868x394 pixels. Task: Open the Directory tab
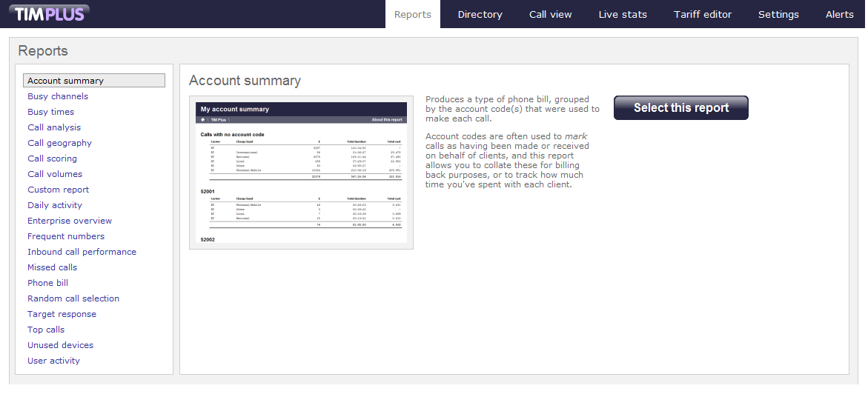480,14
